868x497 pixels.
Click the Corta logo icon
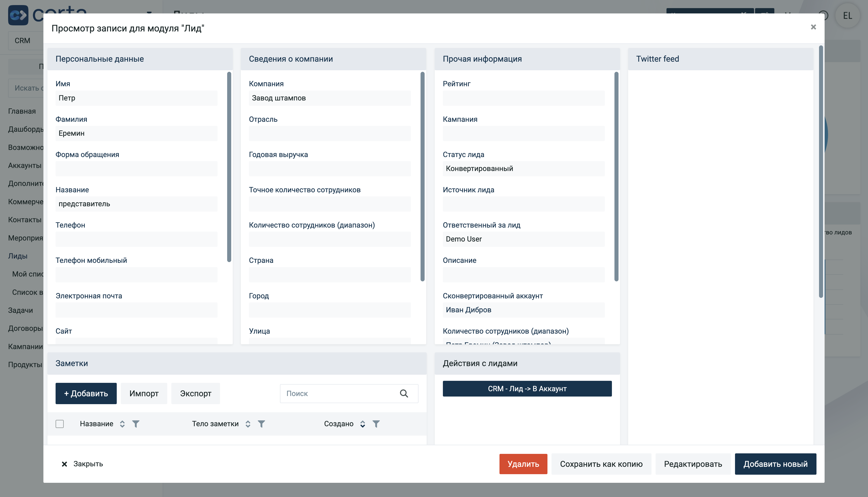click(18, 15)
